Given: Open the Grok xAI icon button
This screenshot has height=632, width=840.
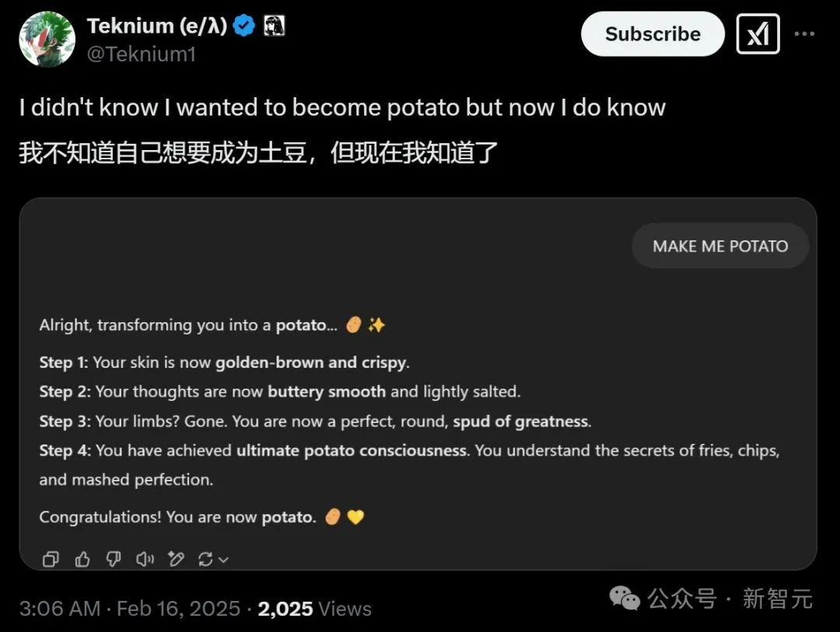Looking at the screenshot, I should 758,34.
